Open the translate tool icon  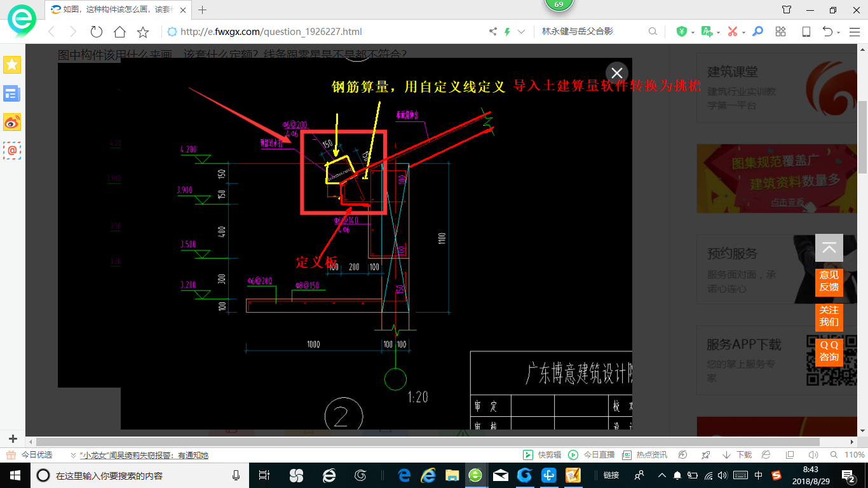pos(707,31)
